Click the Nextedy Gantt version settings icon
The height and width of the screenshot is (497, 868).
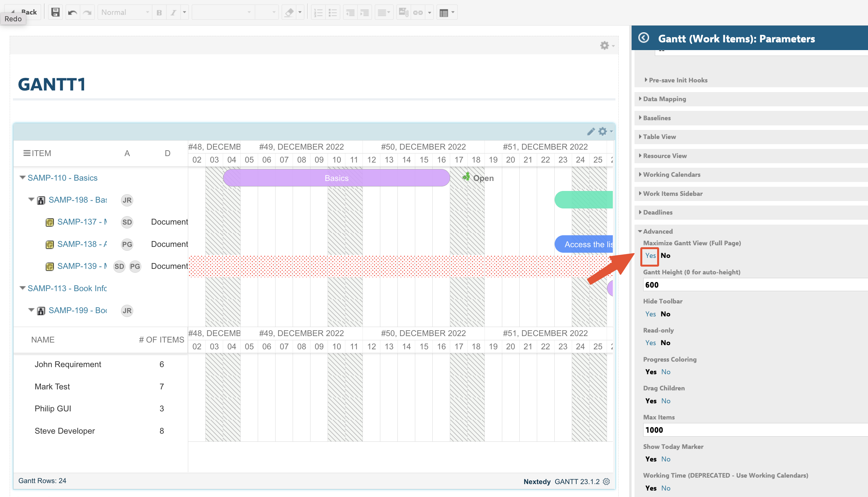click(607, 481)
